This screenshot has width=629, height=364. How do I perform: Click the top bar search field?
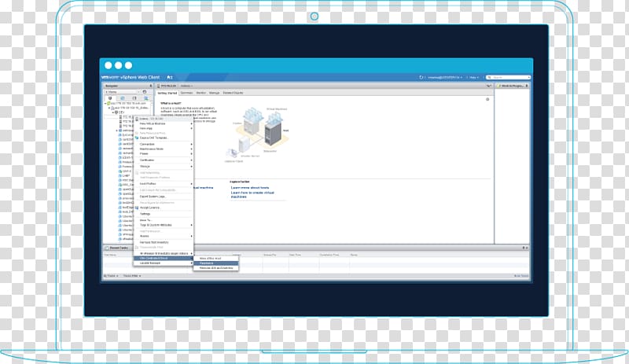pos(508,78)
